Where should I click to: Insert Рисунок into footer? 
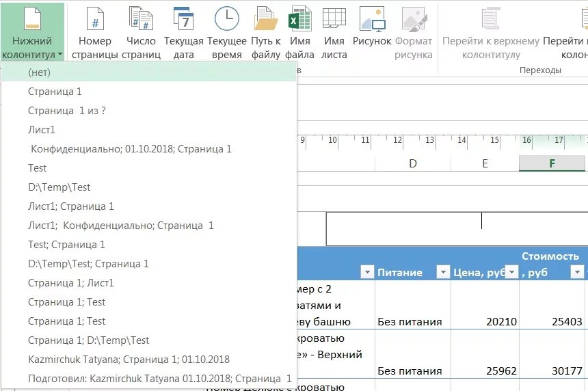point(372,26)
